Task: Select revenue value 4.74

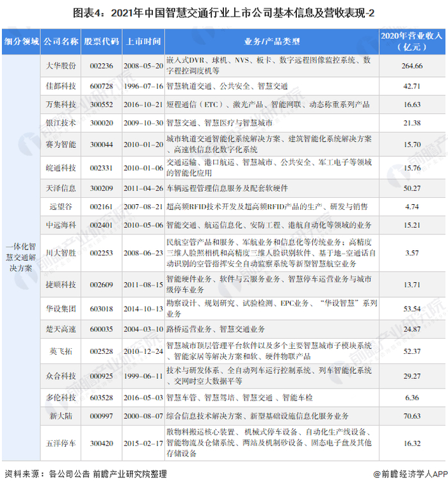Action: [412, 207]
